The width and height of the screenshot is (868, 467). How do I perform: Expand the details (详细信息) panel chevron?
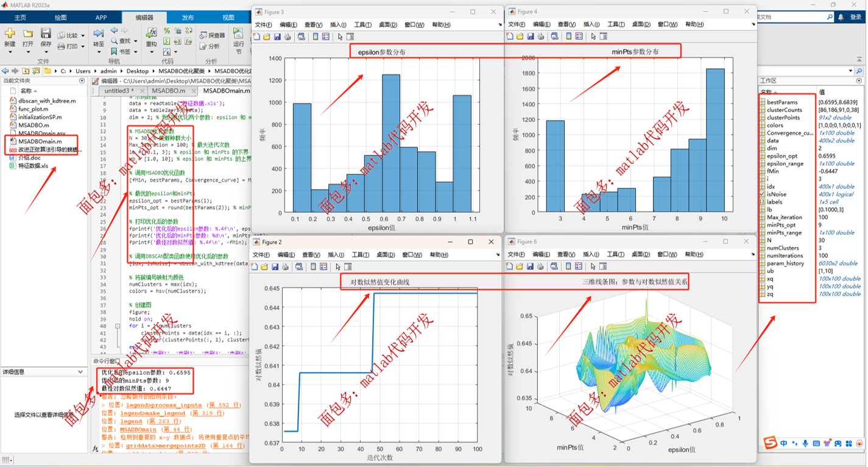[x=81, y=372]
